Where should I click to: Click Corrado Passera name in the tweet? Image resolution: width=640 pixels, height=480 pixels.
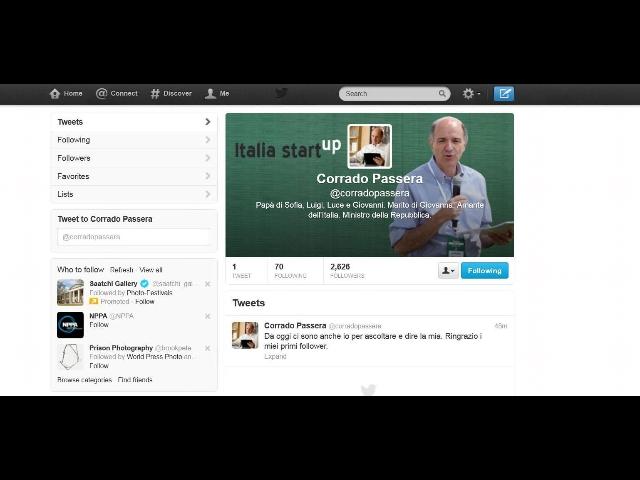(x=295, y=325)
